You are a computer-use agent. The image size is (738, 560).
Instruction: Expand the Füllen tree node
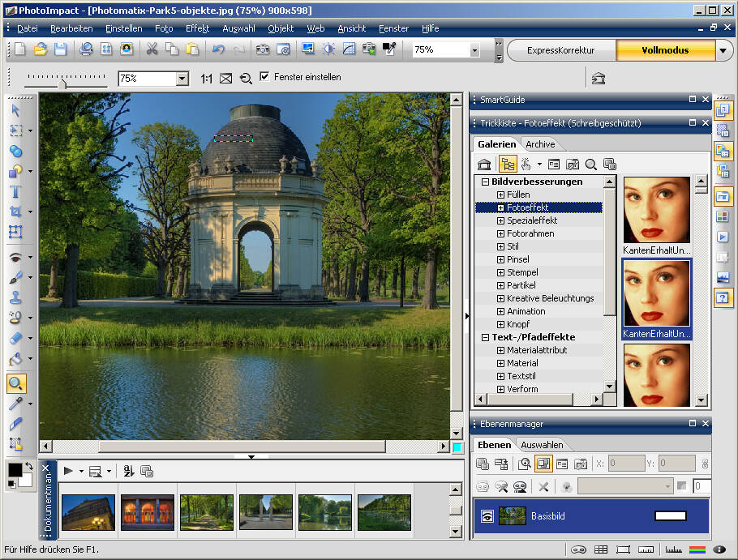click(501, 195)
